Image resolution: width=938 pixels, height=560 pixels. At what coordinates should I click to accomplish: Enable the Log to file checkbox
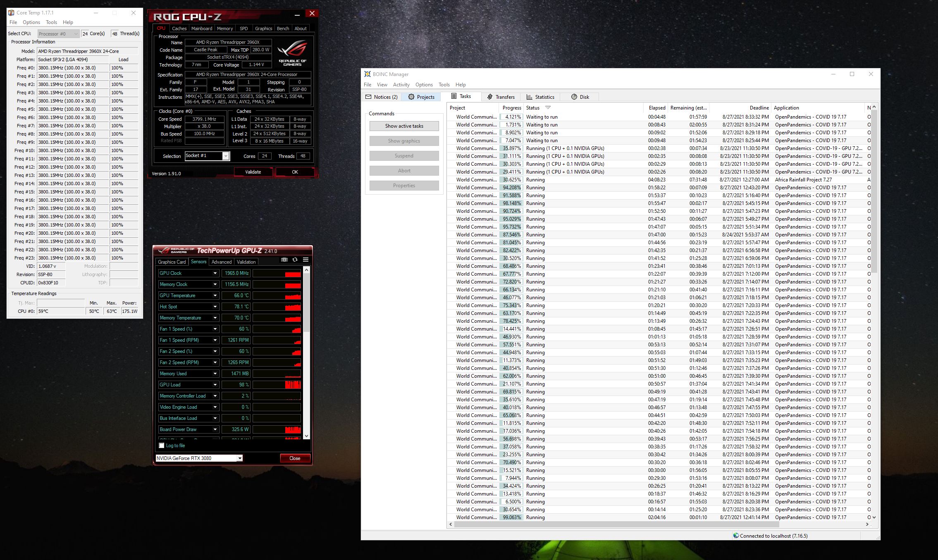point(162,446)
